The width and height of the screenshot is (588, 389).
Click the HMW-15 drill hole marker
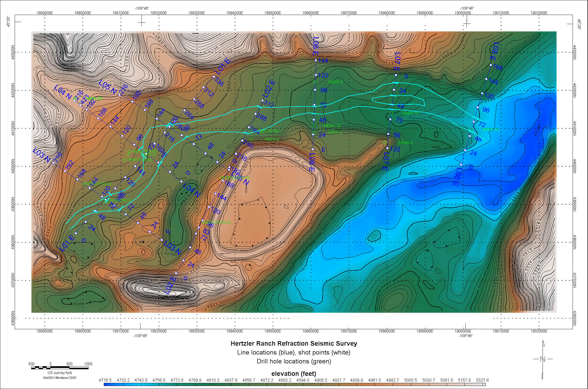pos(391,113)
